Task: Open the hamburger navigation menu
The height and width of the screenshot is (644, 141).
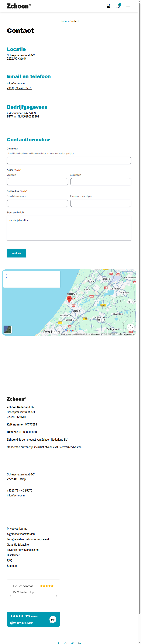Action: [x=128, y=6]
